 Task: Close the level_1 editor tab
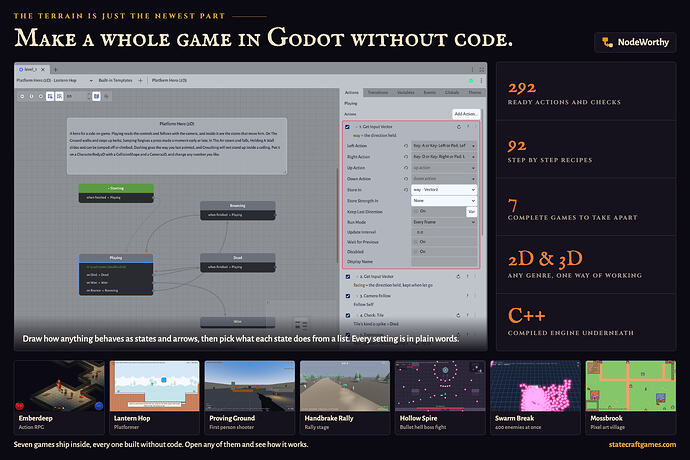coord(43,70)
